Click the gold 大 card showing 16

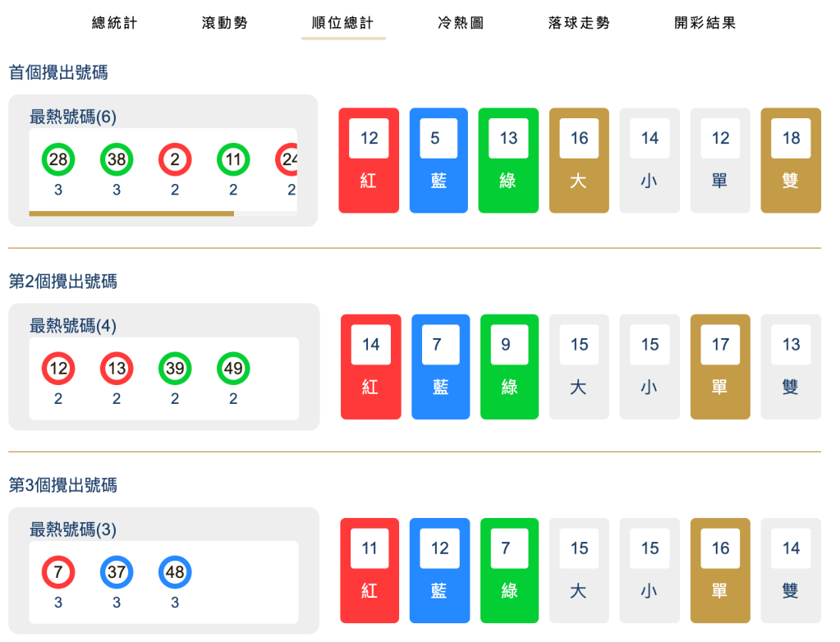pyautogui.click(x=579, y=160)
